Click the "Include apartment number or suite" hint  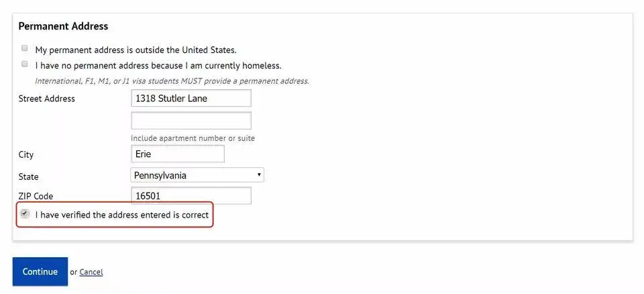click(193, 138)
